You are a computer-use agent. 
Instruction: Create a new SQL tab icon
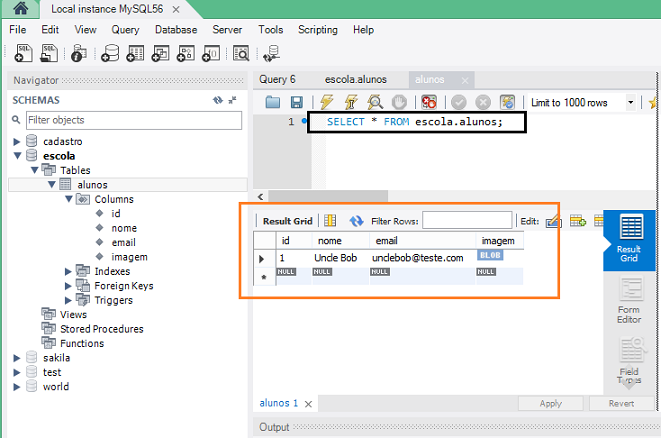(x=23, y=54)
